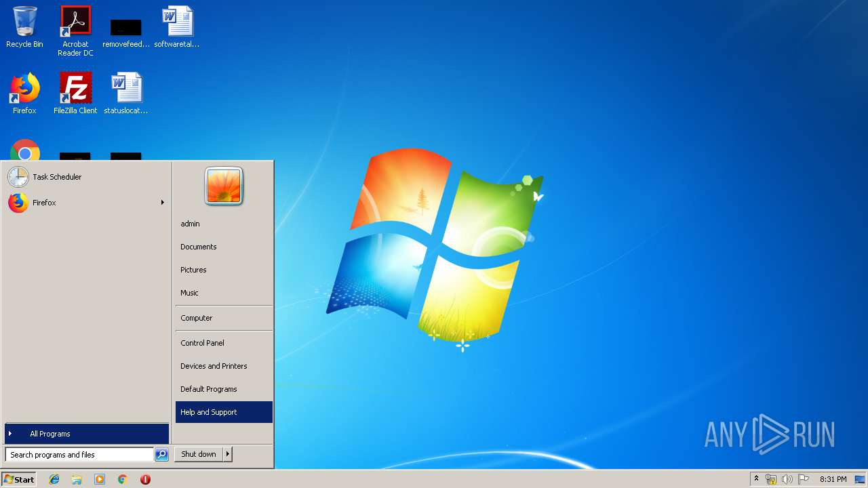868x488 pixels.
Task: Click the Start button on taskbar
Action: [x=19, y=479]
